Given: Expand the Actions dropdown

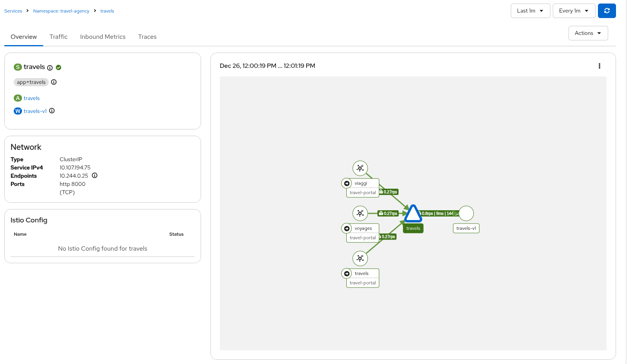Looking at the screenshot, I should (588, 33).
